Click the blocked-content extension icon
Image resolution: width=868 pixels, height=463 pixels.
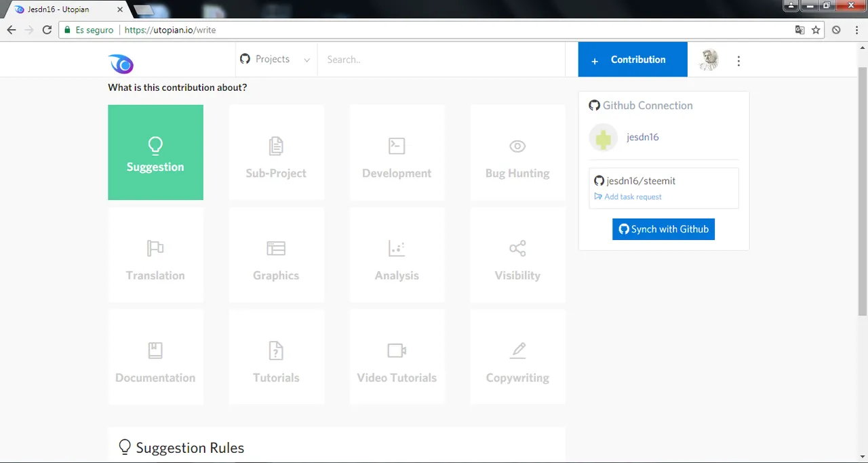[836, 30]
